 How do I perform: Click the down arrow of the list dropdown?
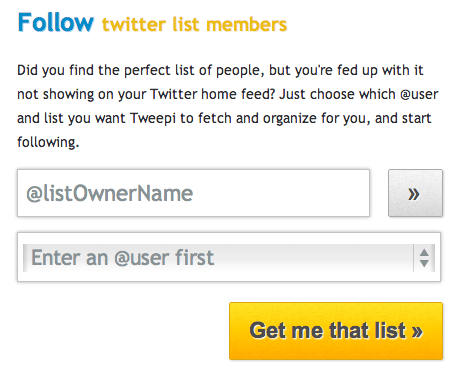tap(424, 263)
